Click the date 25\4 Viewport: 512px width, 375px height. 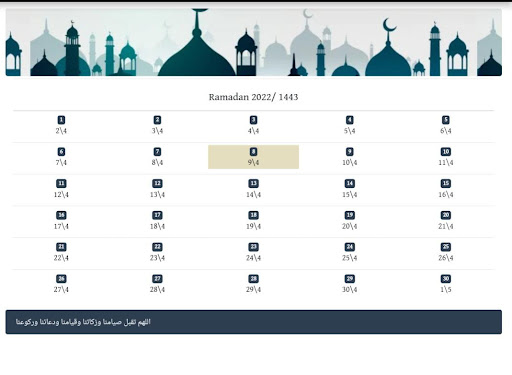click(349, 258)
